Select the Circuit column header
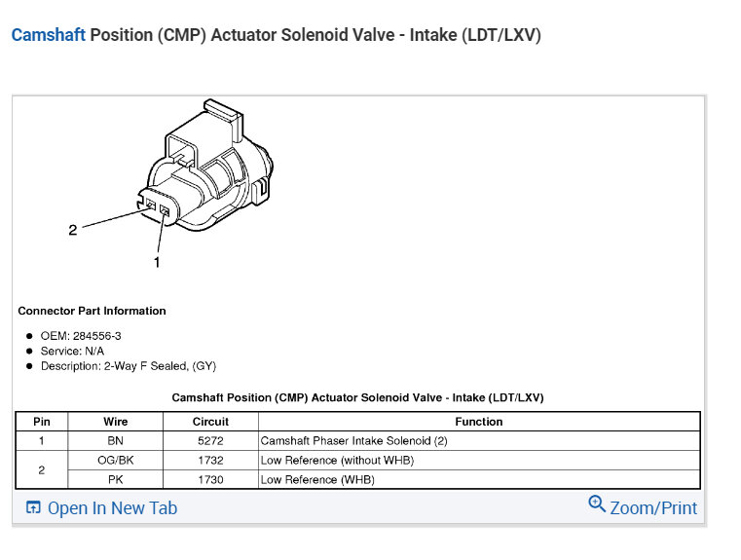 [210, 422]
